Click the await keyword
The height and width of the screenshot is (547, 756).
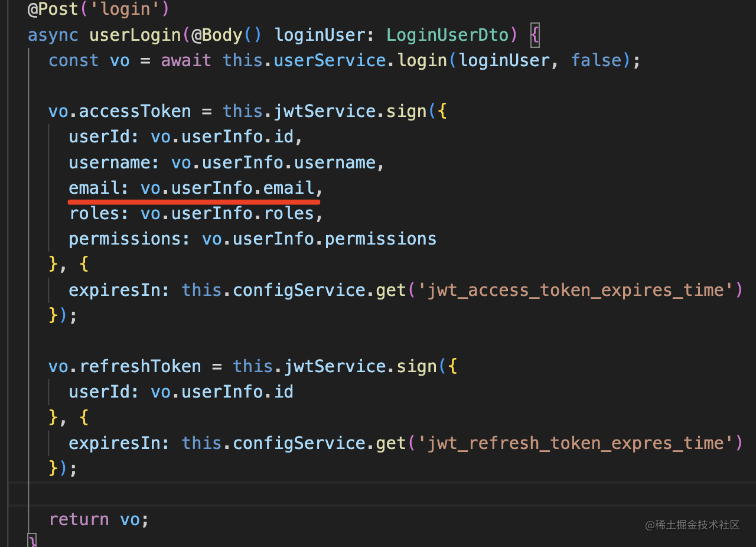[x=186, y=60]
